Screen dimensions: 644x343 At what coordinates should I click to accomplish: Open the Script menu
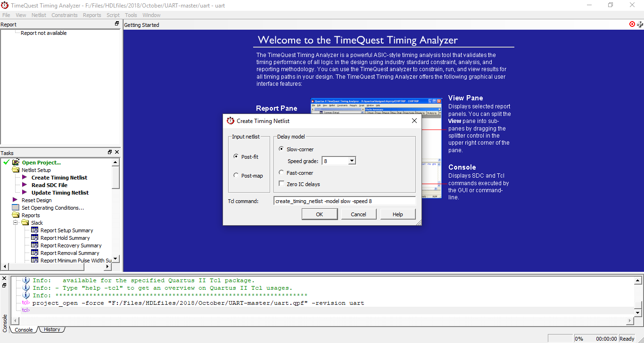(x=113, y=15)
